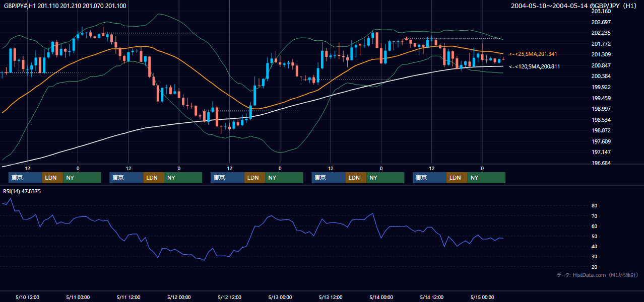Click the 198.072 price axis label
Screen dimensions: 644x302
[x=601, y=130]
